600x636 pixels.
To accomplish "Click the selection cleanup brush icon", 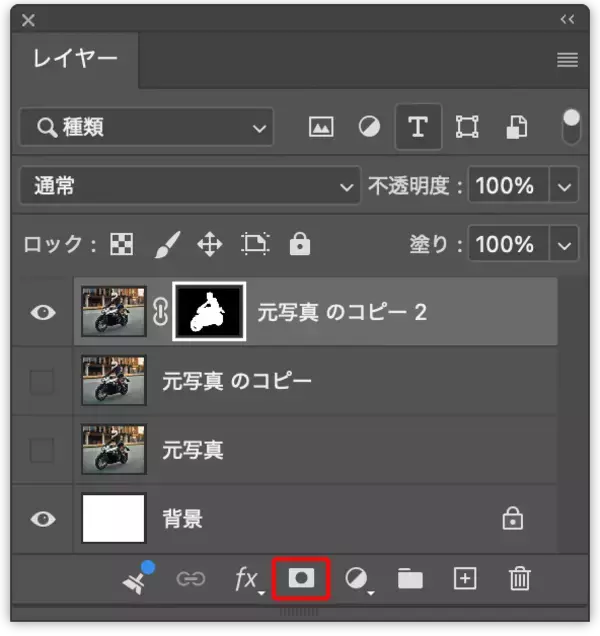I will tap(138, 578).
